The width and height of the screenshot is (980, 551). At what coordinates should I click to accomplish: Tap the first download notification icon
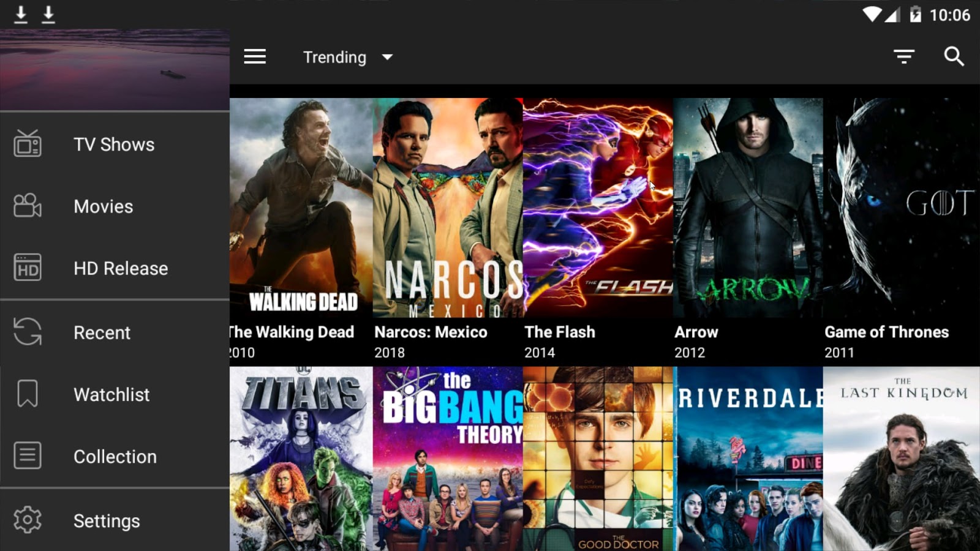click(21, 15)
